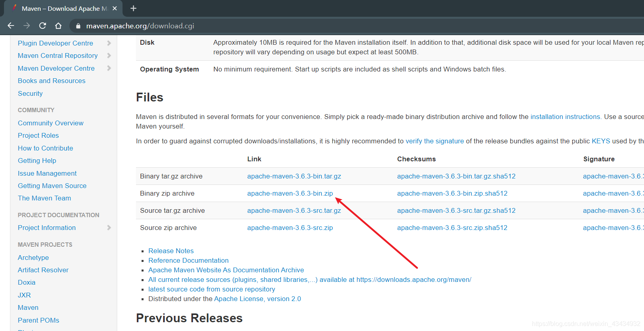This screenshot has height=331, width=644.
Task: Close the Maven download tab
Action: tap(115, 8)
